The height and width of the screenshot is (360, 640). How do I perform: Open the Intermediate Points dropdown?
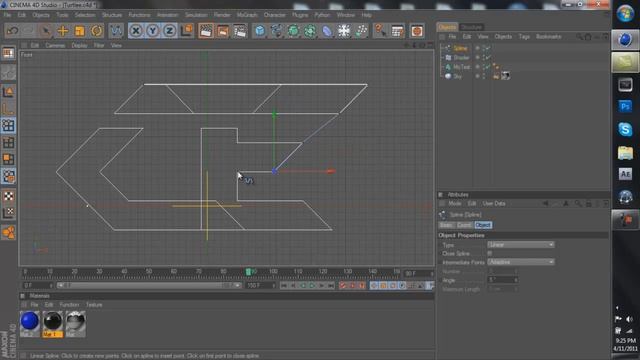click(x=521, y=262)
